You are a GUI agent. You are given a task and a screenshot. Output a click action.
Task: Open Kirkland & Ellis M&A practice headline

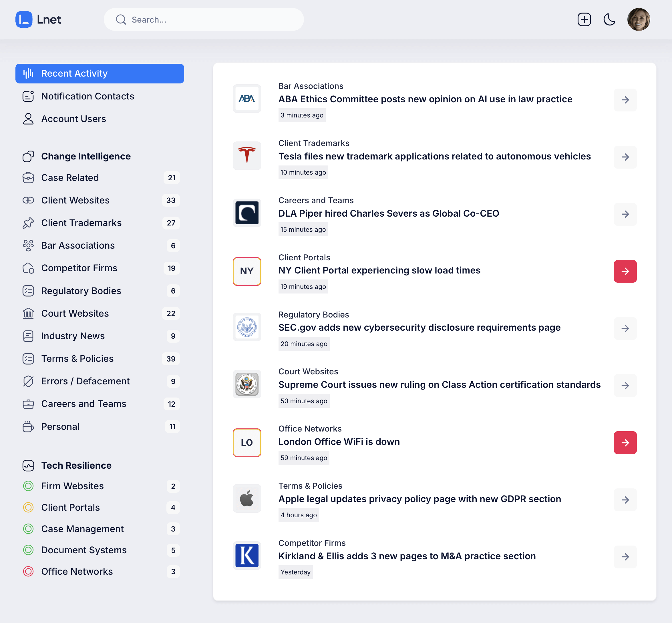pos(407,556)
